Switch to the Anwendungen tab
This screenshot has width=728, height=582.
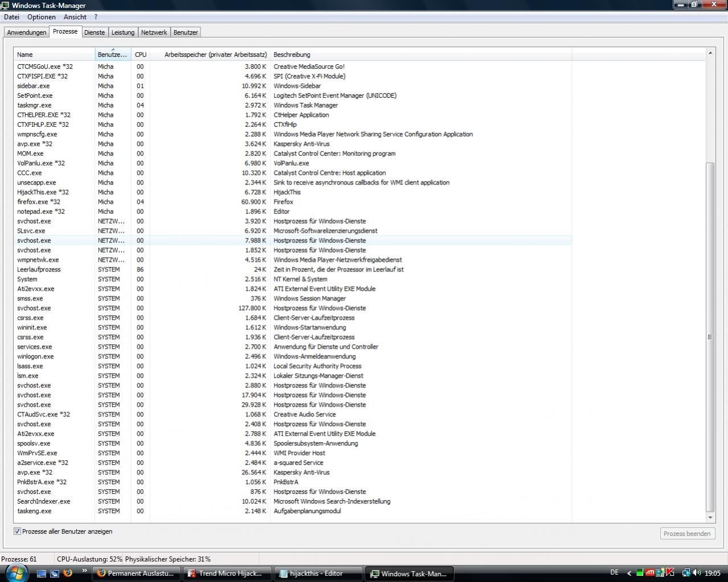(27, 32)
